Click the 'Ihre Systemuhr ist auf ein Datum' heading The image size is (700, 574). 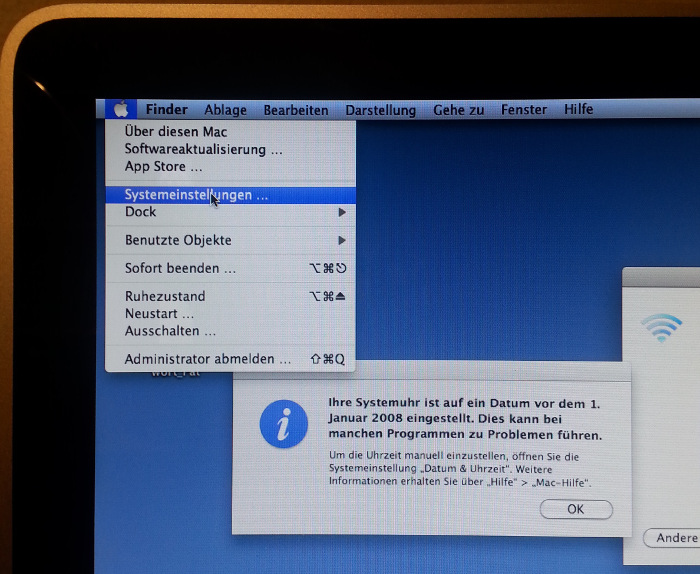point(465,419)
